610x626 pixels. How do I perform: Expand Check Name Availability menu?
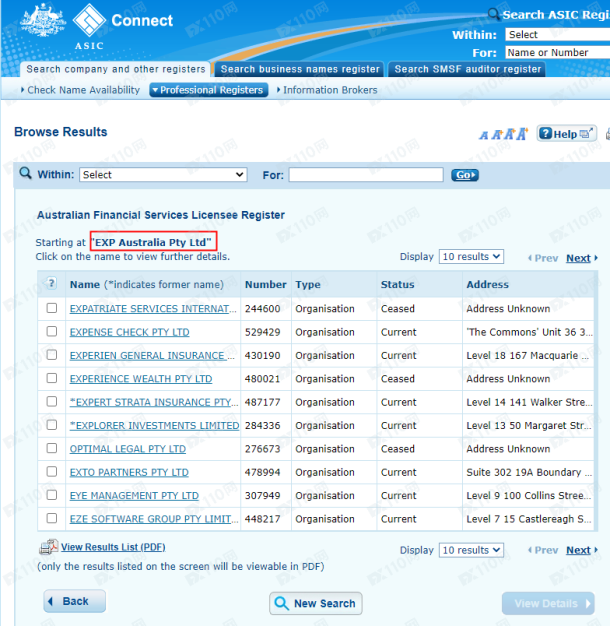80,90
